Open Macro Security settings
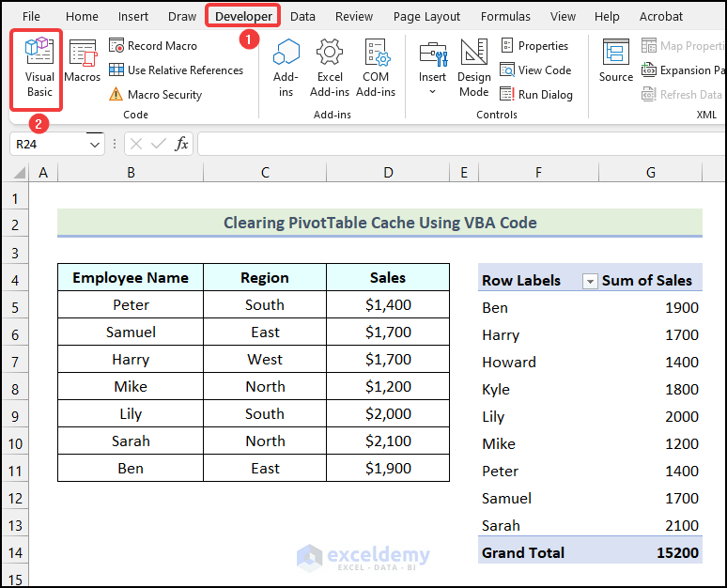727x588 pixels. [155, 95]
